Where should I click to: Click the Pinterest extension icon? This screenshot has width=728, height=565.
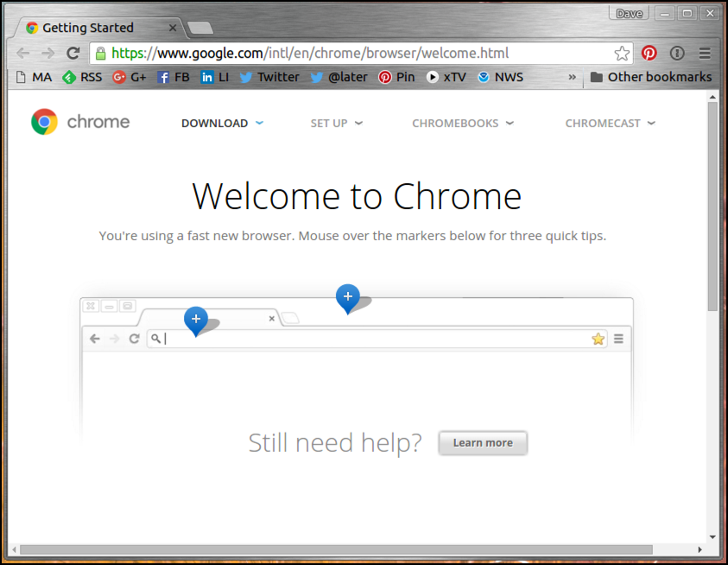[x=649, y=54]
